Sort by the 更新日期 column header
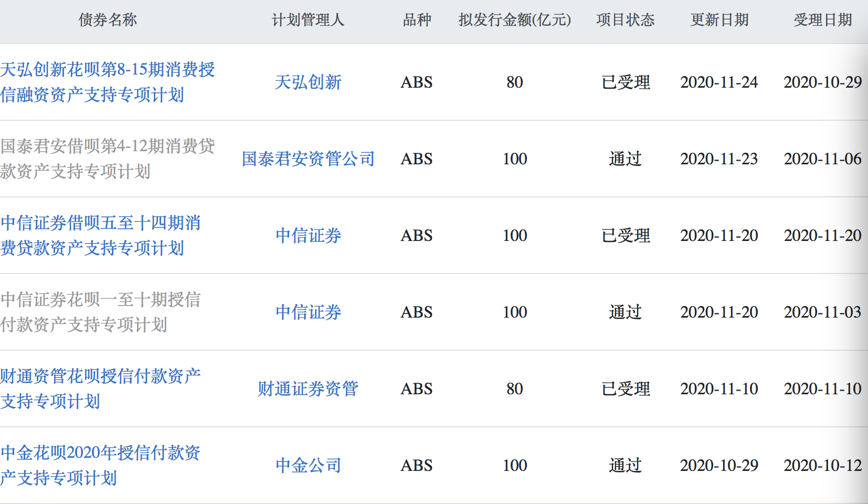The width and height of the screenshot is (868, 504). tap(719, 20)
